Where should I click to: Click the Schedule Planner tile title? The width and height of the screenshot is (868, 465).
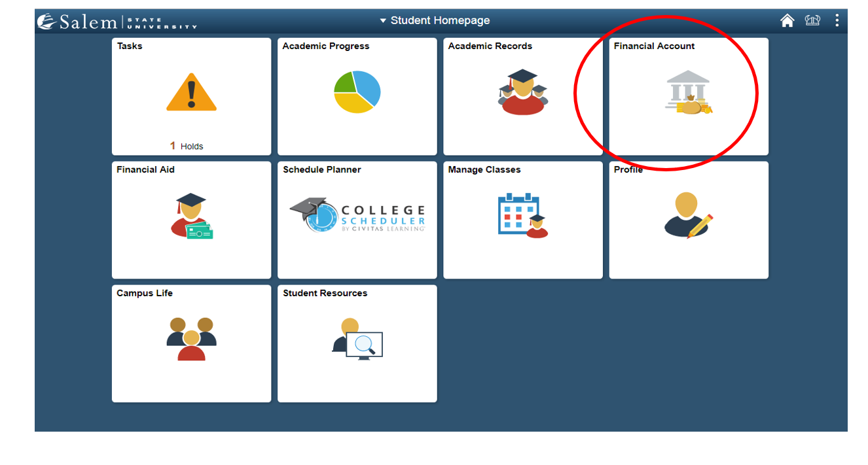tap(322, 169)
